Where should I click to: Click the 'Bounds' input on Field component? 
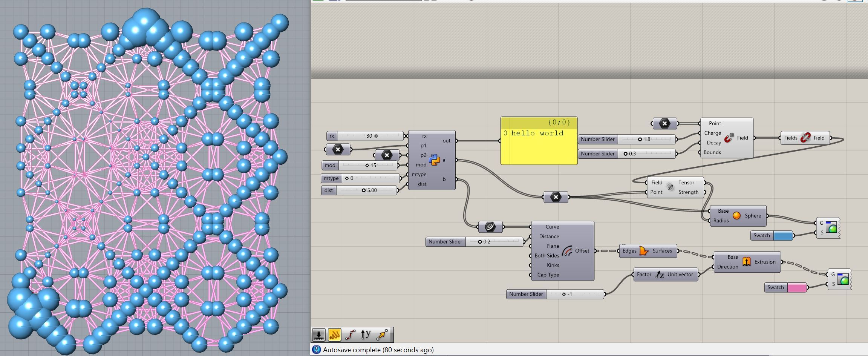712,152
